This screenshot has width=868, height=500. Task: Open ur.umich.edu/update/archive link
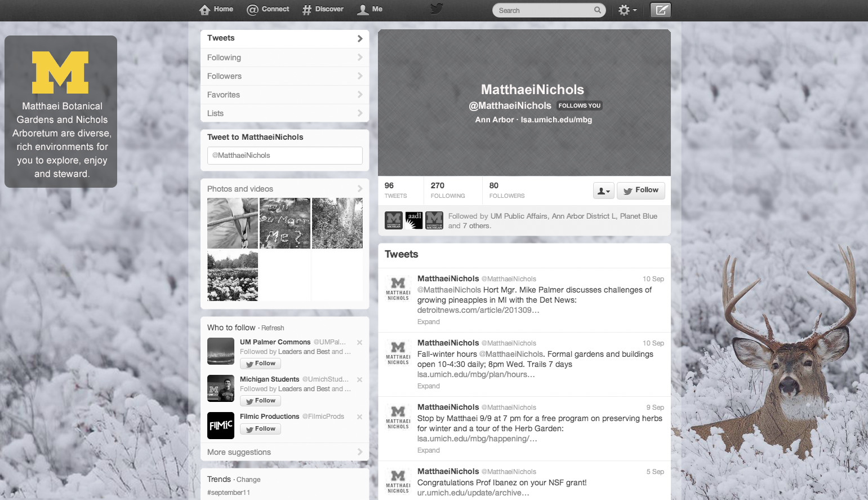(473, 493)
